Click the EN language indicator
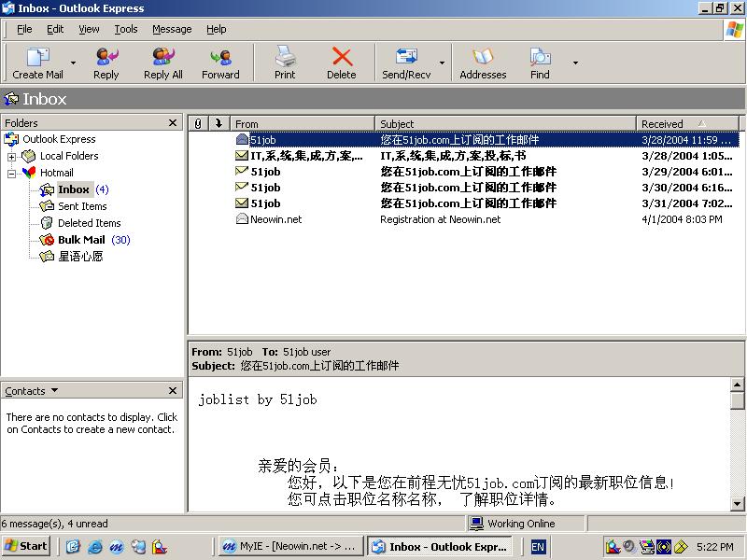This screenshot has height=560, width=747. tap(538, 547)
